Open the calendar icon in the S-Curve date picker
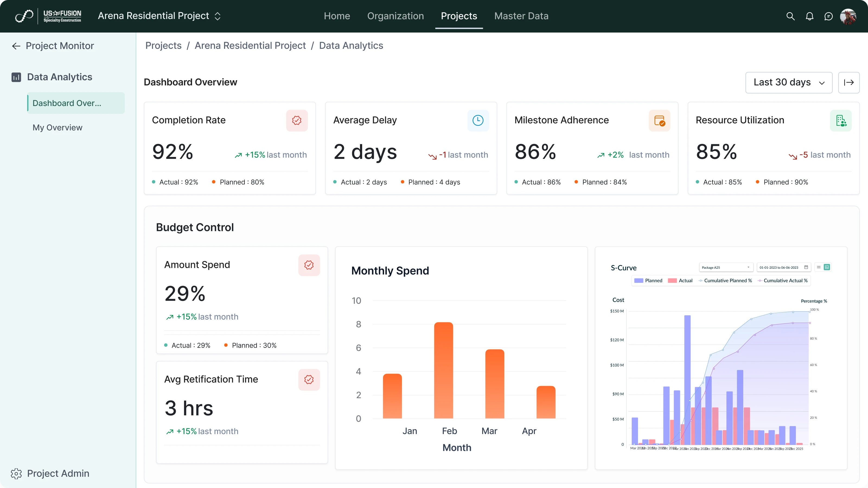Image resolution: width=868 pixels, height=488 pixels. click(806, 267)
